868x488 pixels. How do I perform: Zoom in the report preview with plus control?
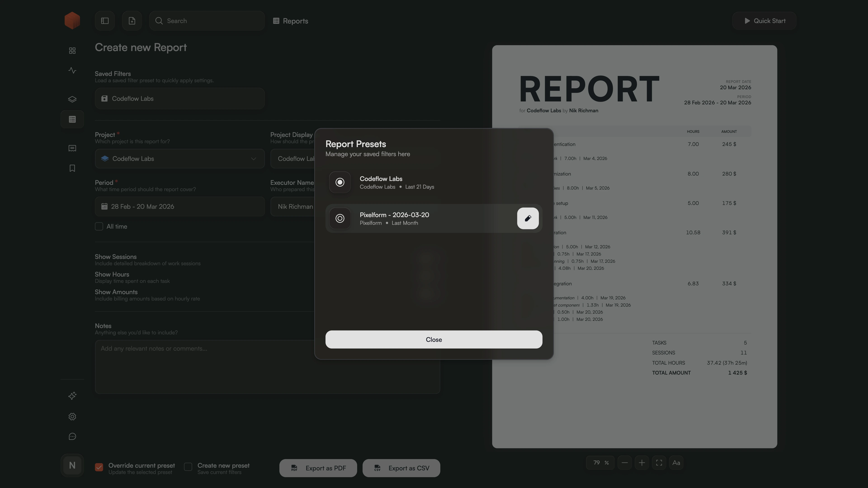pos(642,462)
